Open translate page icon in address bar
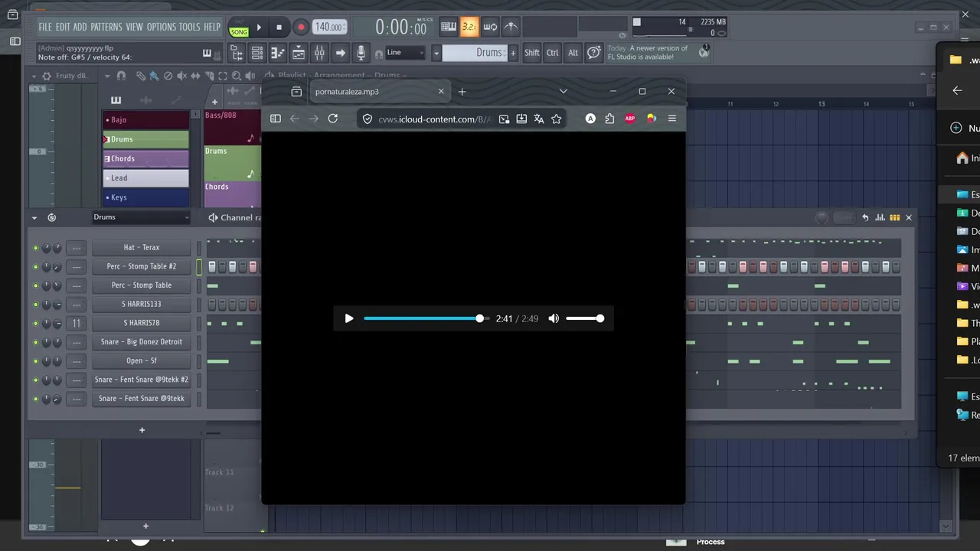Viewport: 980px width, 551px height. coord(539,119)
